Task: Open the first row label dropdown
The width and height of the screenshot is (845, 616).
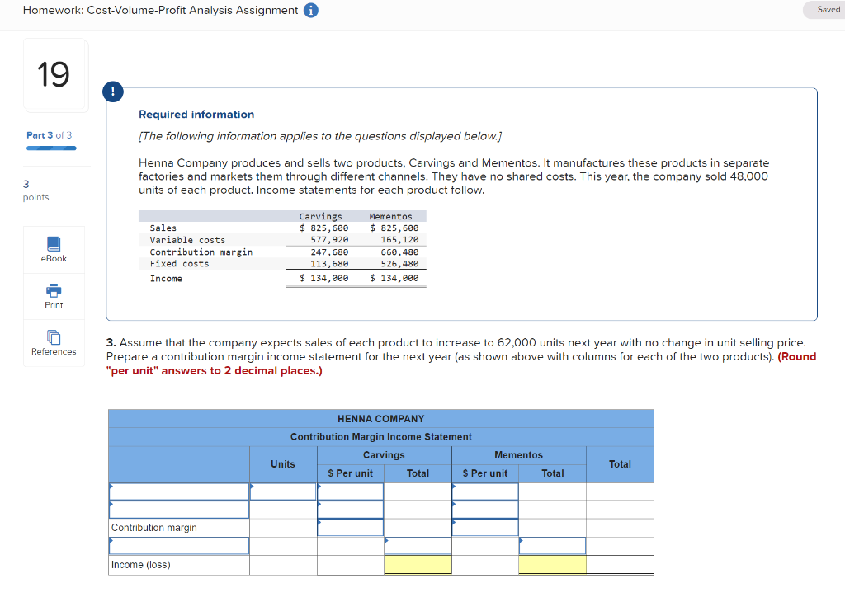Action: click(x=179, y=491)
